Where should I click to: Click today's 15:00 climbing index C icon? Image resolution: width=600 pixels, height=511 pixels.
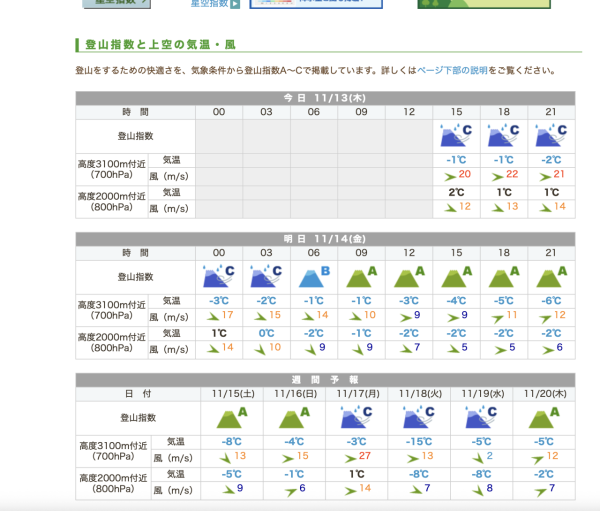click(456, 135)
